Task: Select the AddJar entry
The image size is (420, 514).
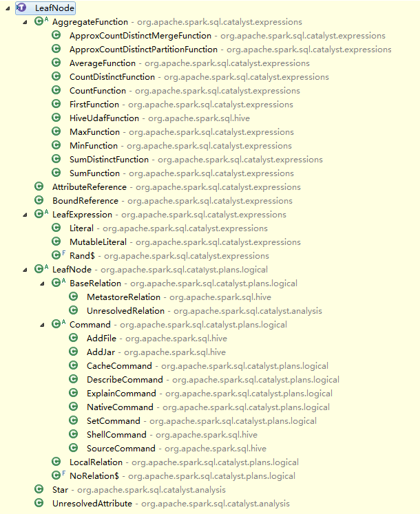Action: pyautogui.click(x=156, y=352)
